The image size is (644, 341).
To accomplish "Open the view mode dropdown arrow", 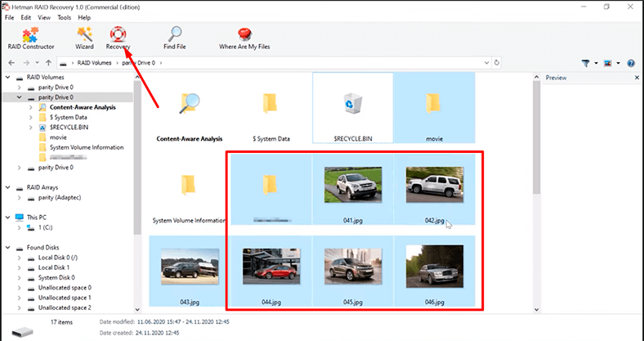I will 618,63.
